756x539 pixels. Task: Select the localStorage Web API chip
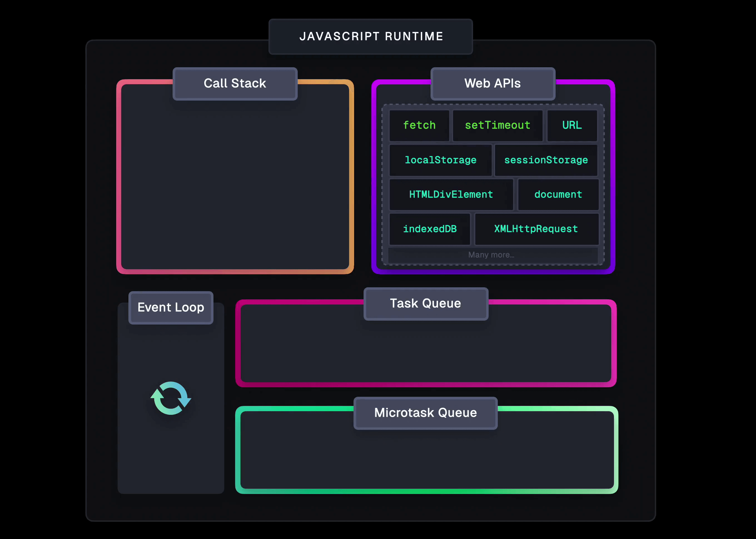pyautogui.click(x=440, y=160)
